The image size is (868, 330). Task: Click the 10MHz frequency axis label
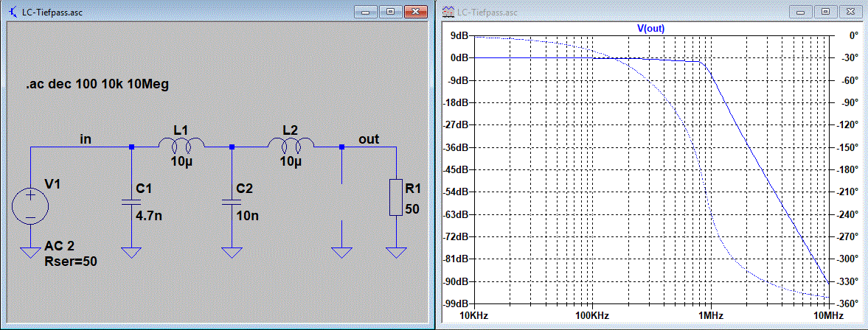coord(829,315)
